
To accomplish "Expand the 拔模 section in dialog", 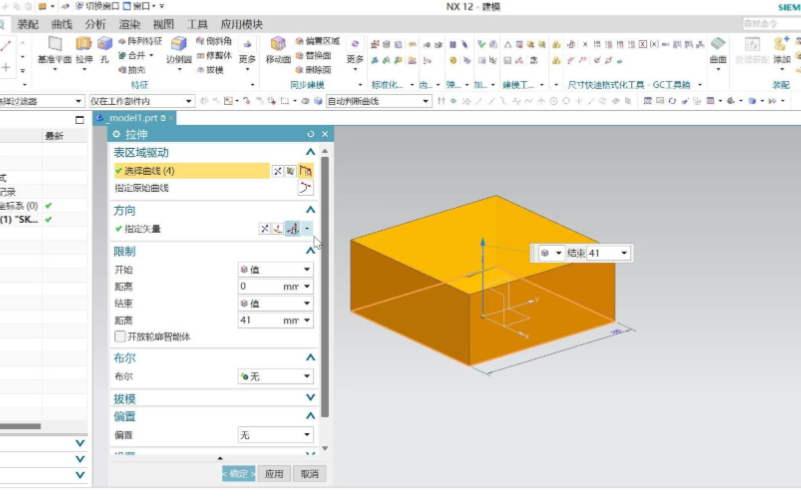I will (x=310, y=397).
